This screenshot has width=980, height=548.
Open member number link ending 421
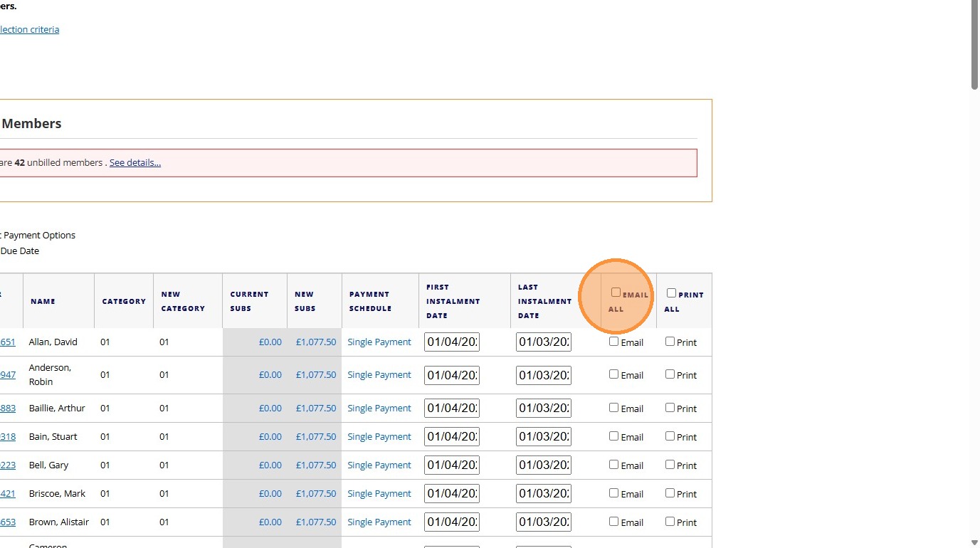click(7, 493)
